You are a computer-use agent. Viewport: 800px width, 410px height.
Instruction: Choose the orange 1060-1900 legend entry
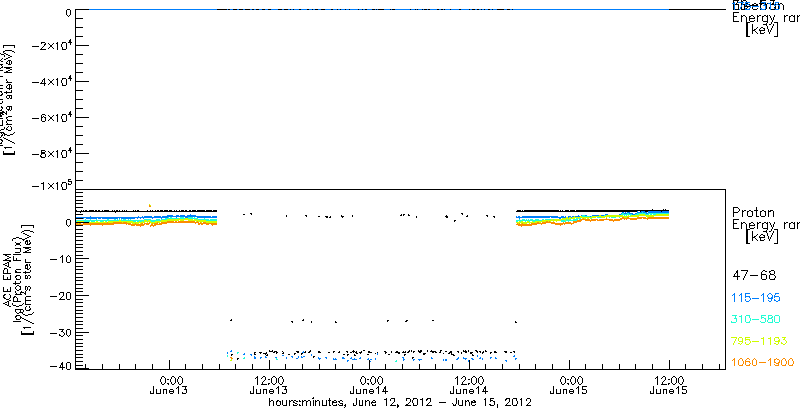pos(763,362)
